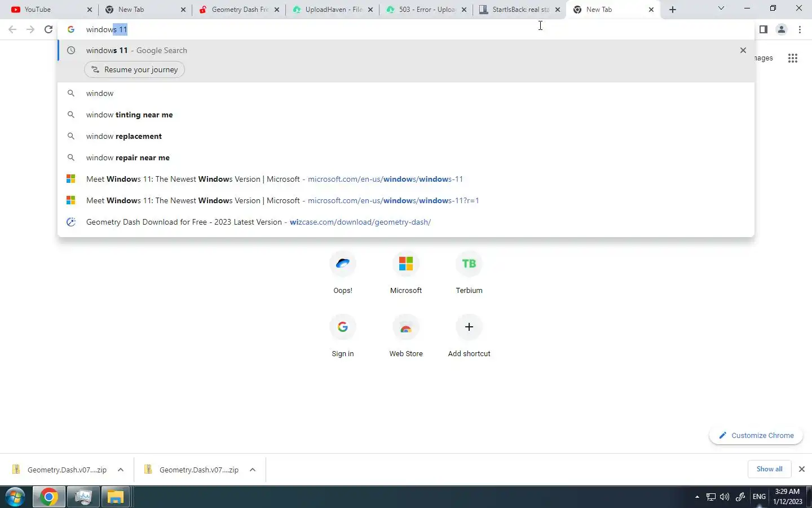The image size is (812, 508).
Task: Open the File Explorer taskbar icon
Action: [116, 497]
